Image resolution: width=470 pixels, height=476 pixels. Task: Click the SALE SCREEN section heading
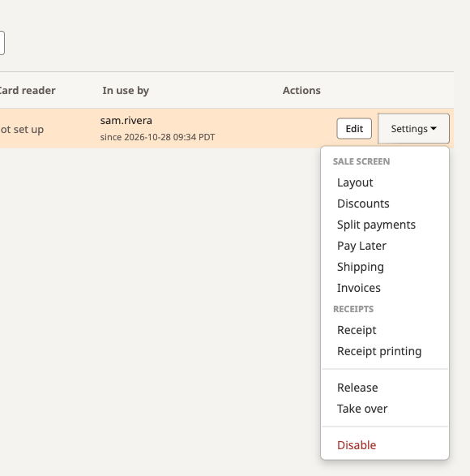[x=361, y=161]
